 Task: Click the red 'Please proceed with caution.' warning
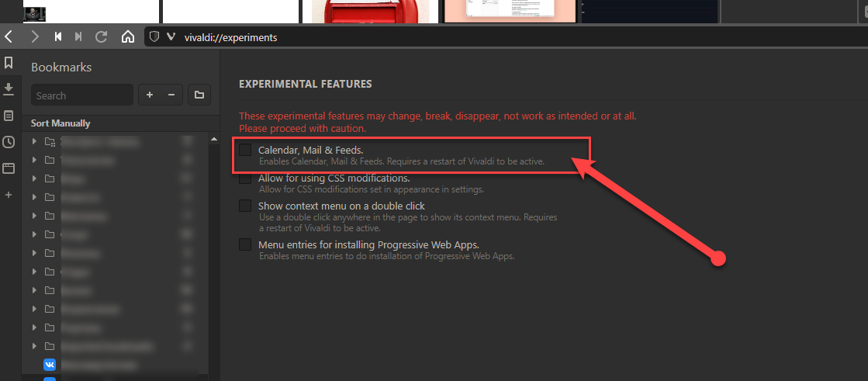click(x=303, y=129)
